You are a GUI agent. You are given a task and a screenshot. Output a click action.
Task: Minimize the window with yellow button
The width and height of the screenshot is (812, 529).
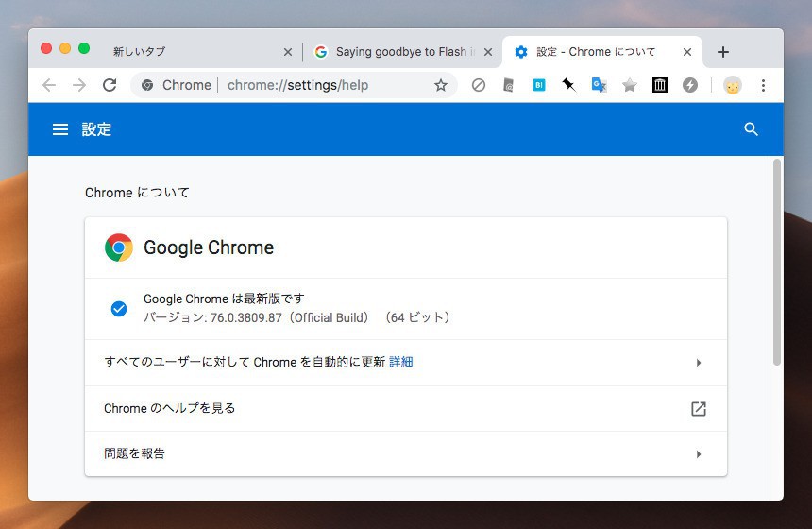65,48
